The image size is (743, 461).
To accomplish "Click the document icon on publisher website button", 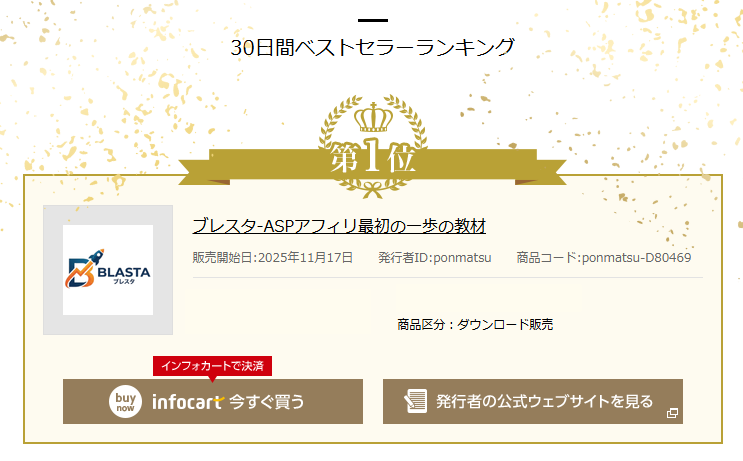I will pyautogui.click(x=415, y=402).
